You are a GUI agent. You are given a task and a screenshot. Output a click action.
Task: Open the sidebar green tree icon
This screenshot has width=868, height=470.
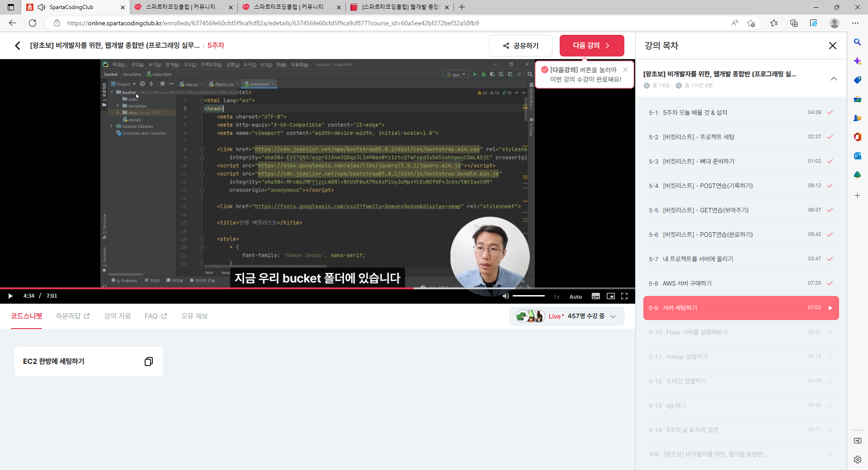pyautogui.click(x=857, y=175)
